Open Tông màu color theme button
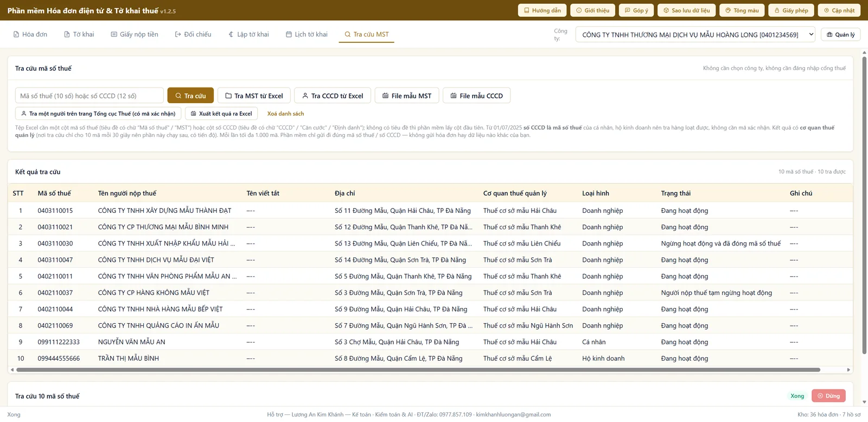Viewport: 868px width, 422px height. (742, 10)
